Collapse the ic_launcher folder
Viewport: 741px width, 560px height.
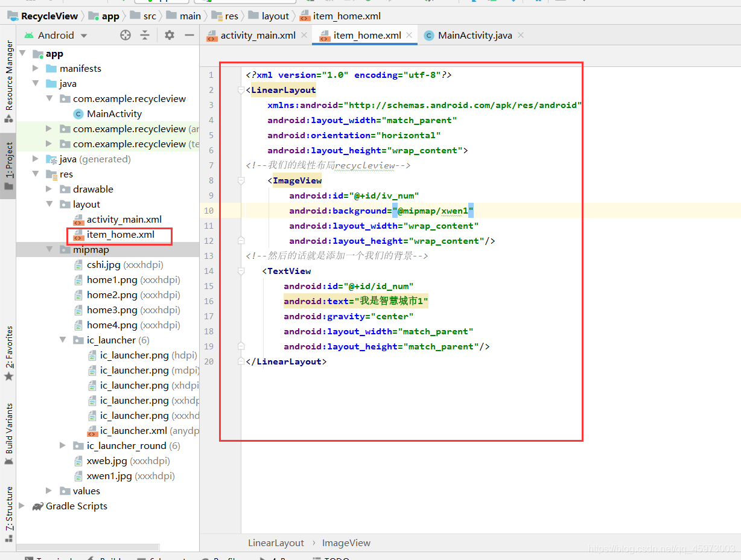[63, 340]
